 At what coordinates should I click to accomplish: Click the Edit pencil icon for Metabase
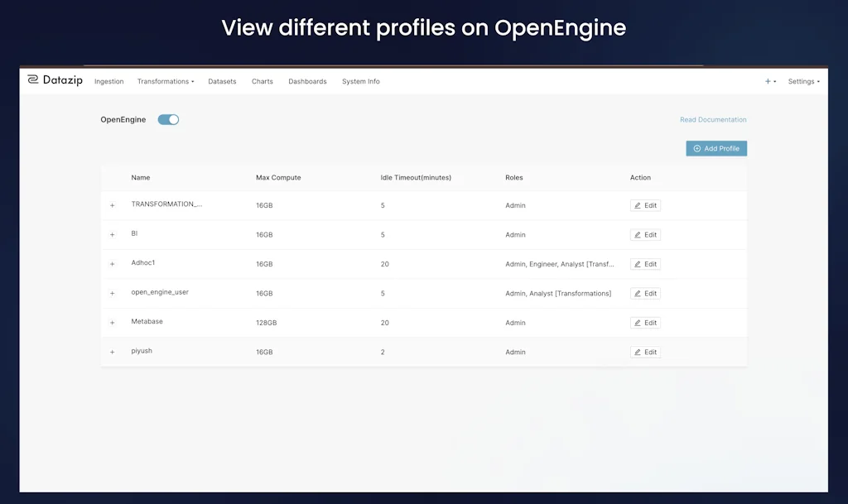coord(637,322)
